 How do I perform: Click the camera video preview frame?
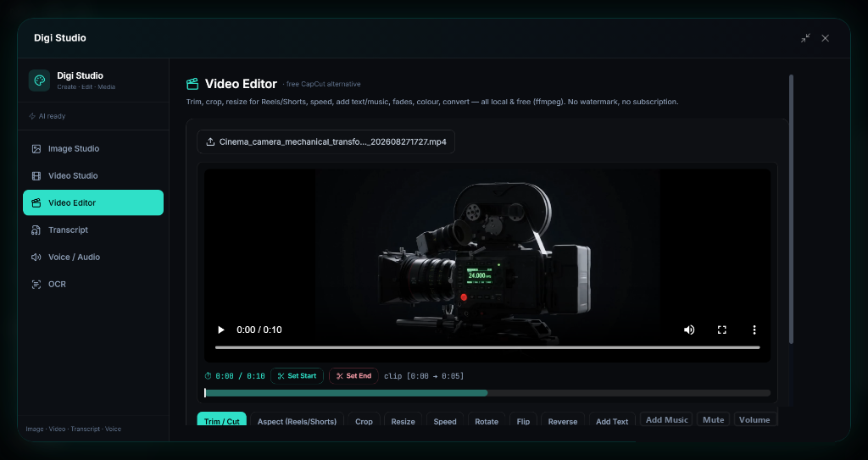[487, 266]
